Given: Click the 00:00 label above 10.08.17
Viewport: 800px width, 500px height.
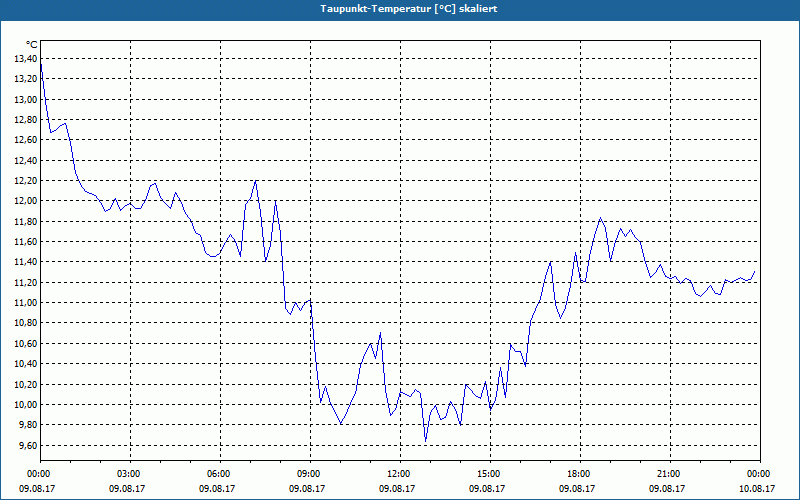Looking at the screenshot, I should coord(760,474).
